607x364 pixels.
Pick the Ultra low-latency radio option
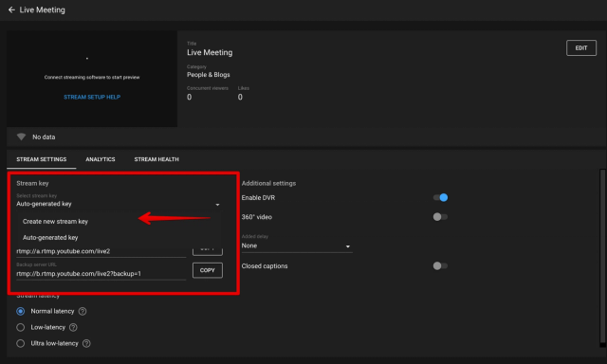click(21, 343)
